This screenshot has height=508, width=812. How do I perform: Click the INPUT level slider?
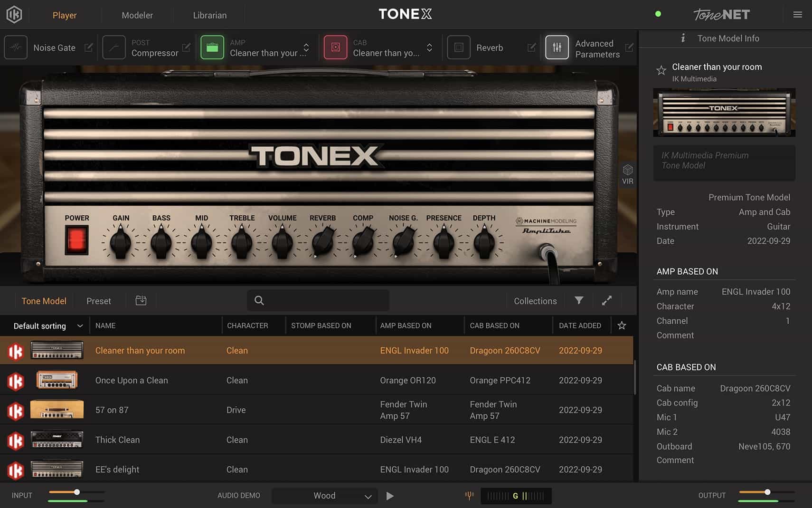pos(76,492)
